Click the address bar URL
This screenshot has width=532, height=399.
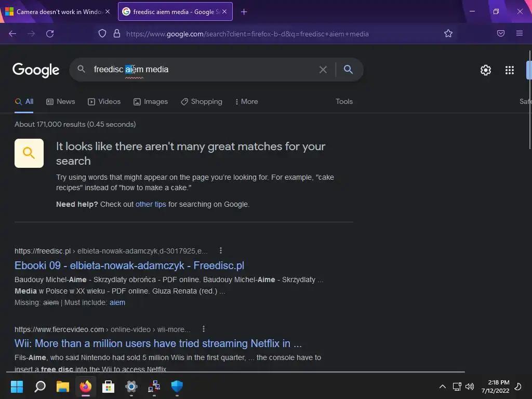247,34
